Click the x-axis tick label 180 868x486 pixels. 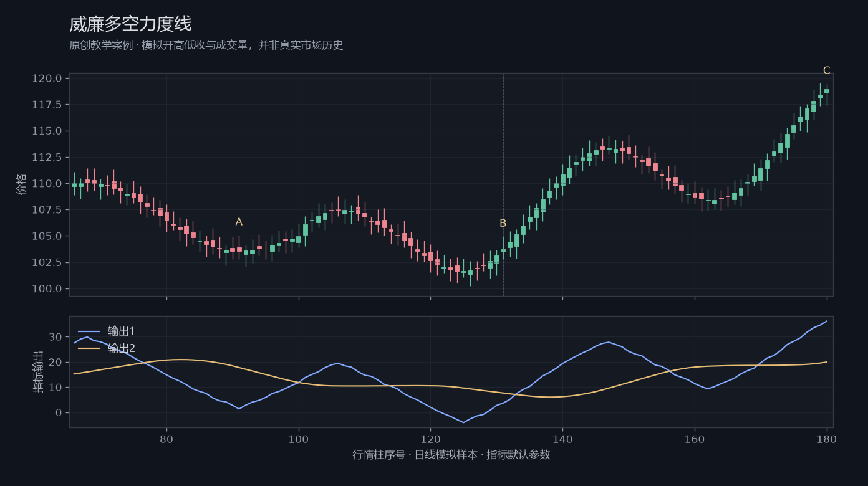click(827, 439)
